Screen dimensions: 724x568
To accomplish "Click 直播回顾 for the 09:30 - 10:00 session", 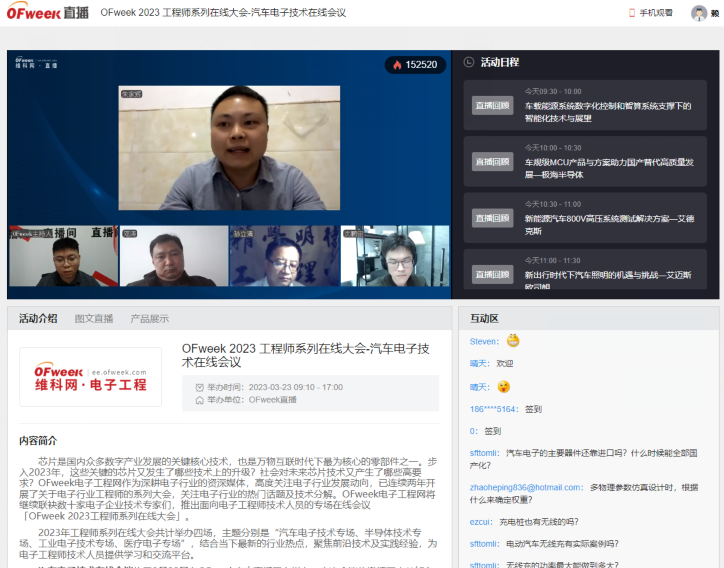I will [x=492, y=105].
